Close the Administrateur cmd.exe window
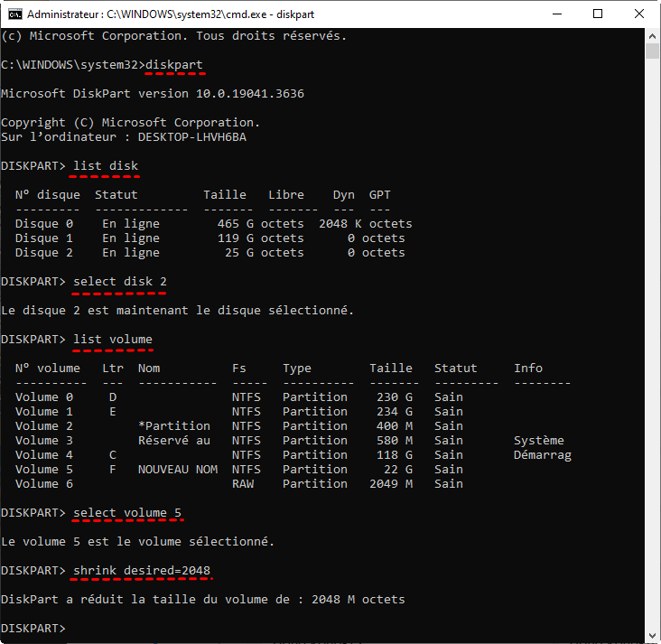 (639, 14)
